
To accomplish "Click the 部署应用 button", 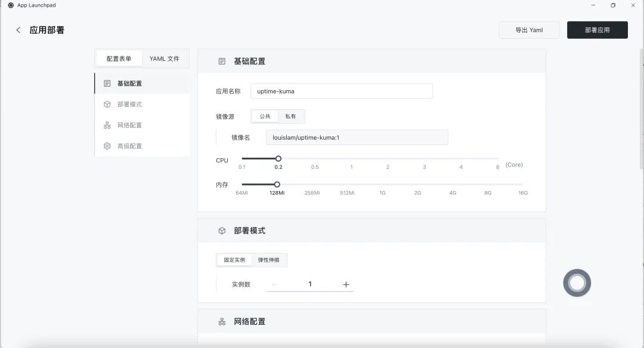I will 597,30.
